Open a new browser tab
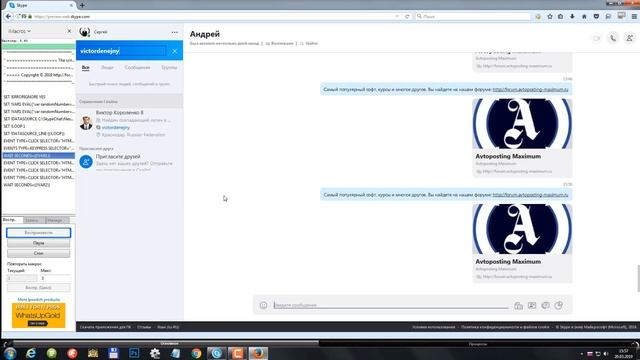640x360 pixels. pos(82,5)
